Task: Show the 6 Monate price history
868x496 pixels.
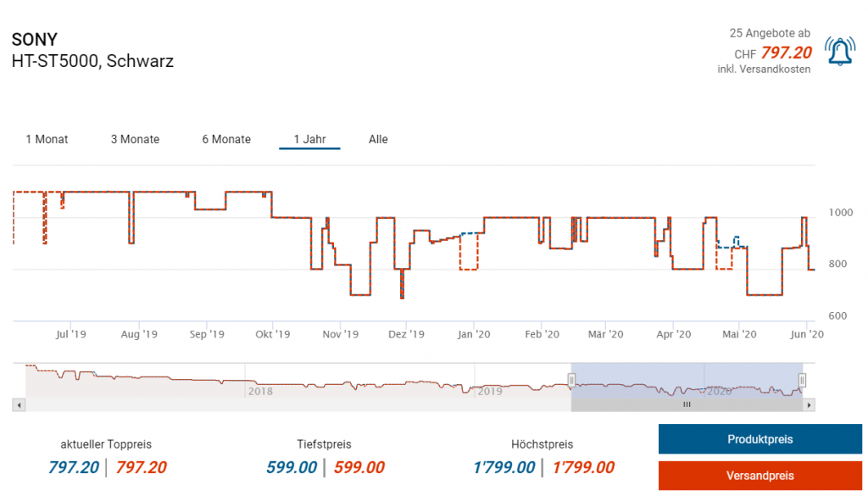Action: pyautogui.click(x=226, y=139)
